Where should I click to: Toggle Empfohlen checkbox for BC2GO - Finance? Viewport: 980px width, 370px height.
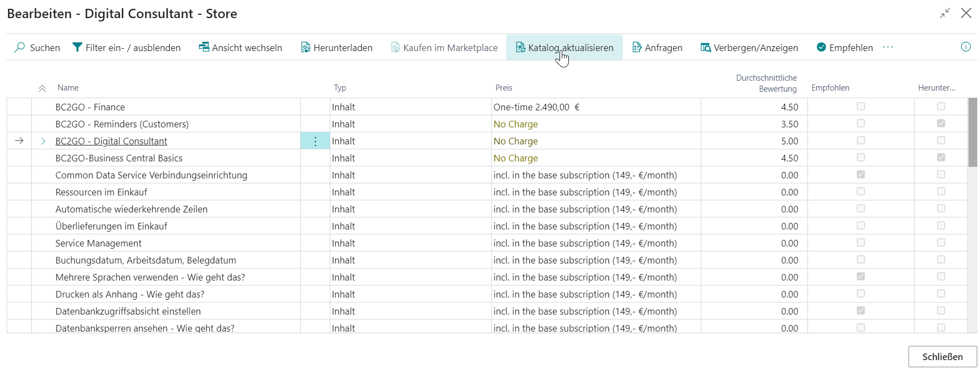pos(861,106)
